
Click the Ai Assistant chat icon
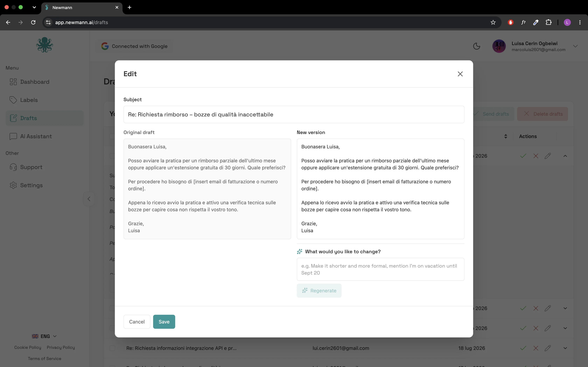click(x=13, y=136)
